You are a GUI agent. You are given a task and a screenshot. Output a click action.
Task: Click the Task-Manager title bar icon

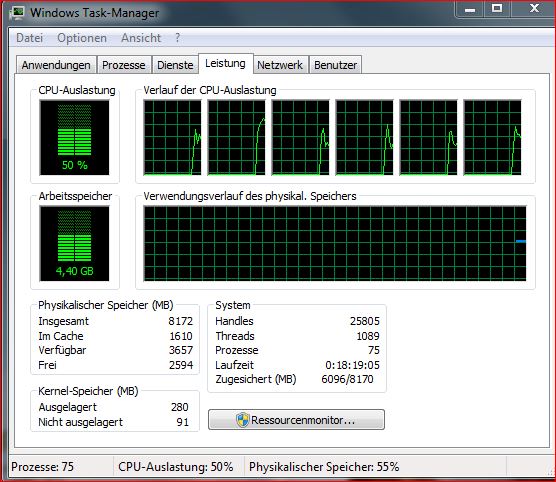(x=16, y=13)
